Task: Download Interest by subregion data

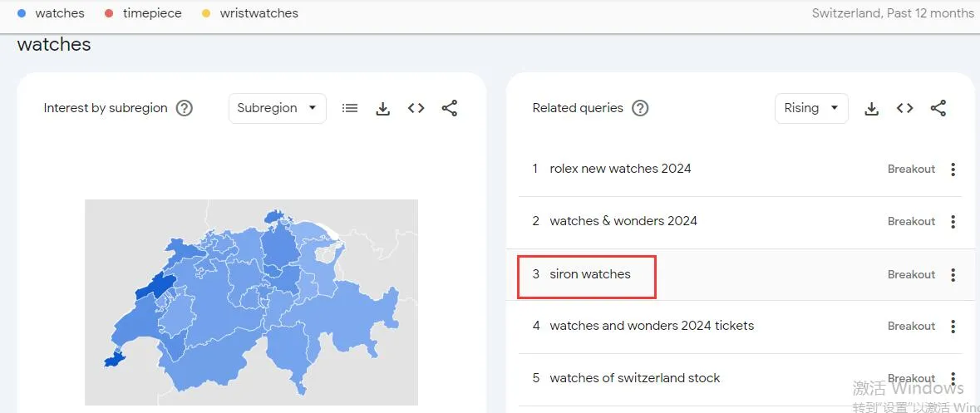Action: pos(383,109)
